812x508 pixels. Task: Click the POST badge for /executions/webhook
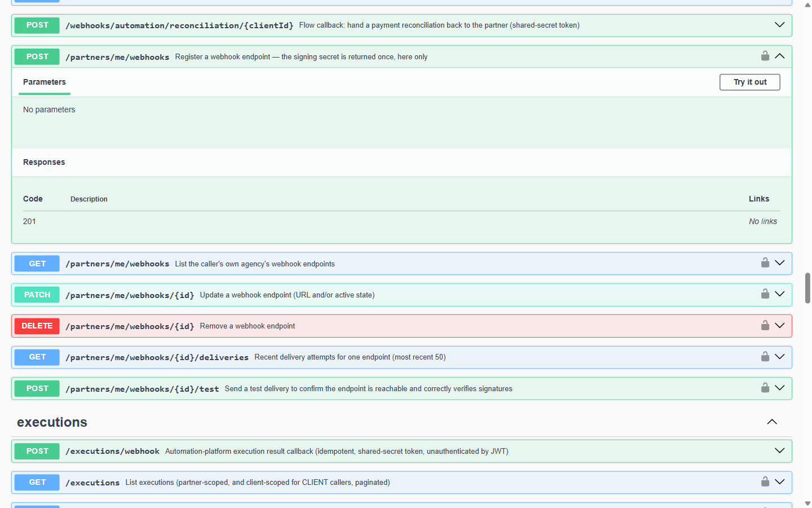tap(37, 451)
